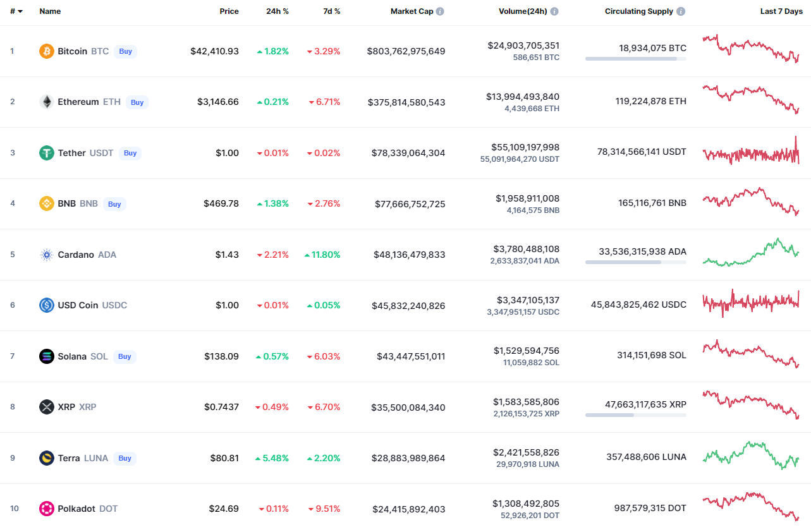
Task: Click the Buy button for BNB
Action: tap(114, 203)
